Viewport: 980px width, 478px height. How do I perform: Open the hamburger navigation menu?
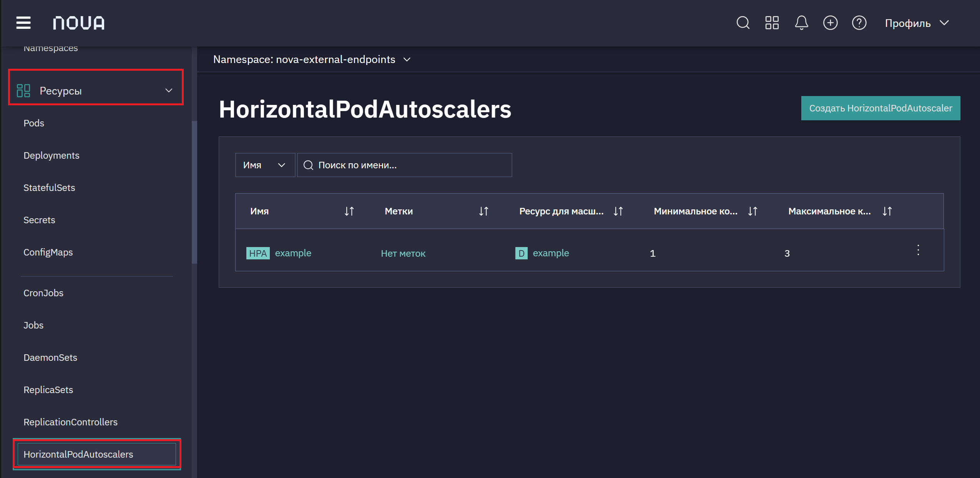pyautogui.click(x=23, y=23)
